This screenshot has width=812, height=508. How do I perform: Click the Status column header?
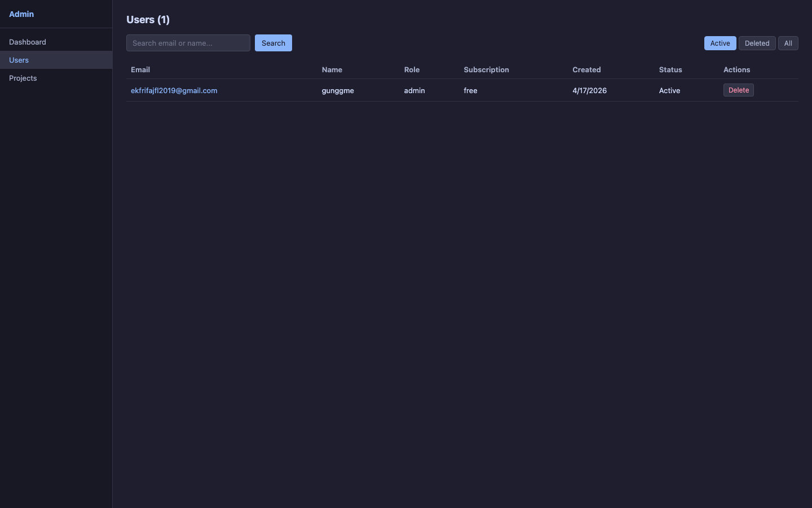pos(670,70)
